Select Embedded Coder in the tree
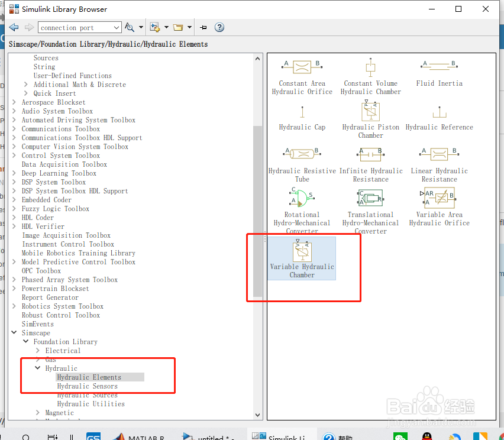Image resolution: width=504 pixels, height=440 pixels. coord(47,199)
